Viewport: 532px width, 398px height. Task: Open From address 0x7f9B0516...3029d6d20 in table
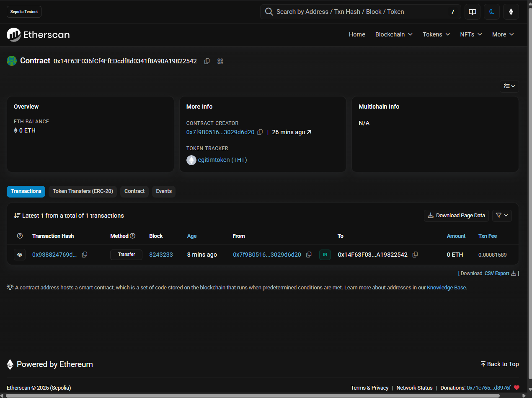tap(267, 255)
